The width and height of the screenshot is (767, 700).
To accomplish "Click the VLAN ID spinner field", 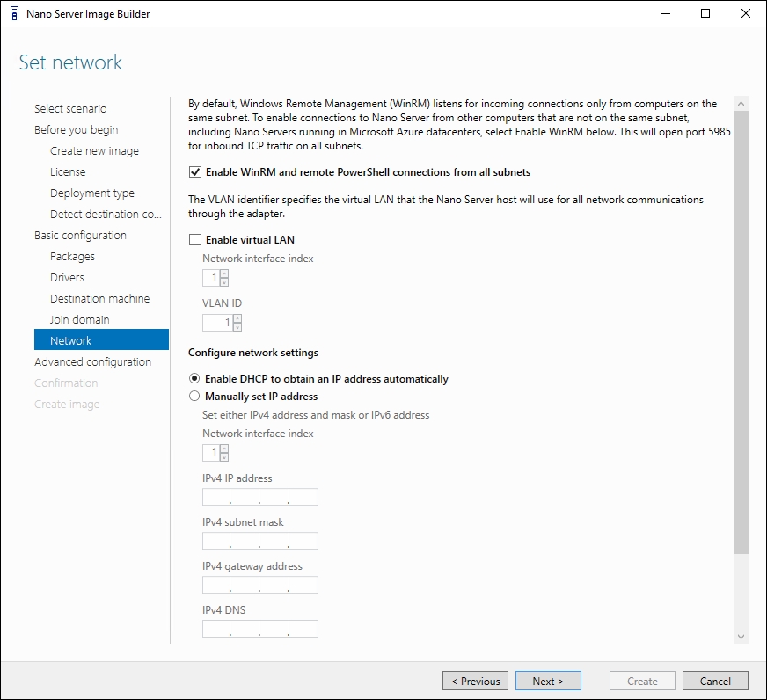I will click(222, 323).
